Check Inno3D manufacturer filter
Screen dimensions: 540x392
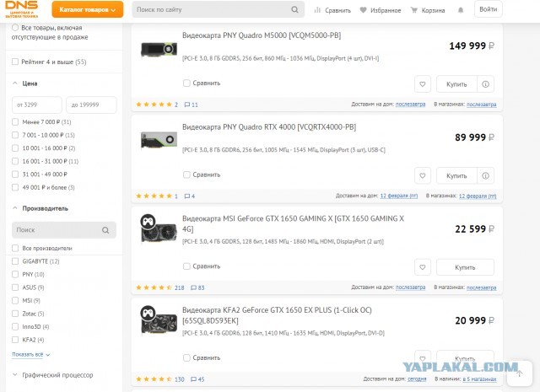[x=15, y=326]
